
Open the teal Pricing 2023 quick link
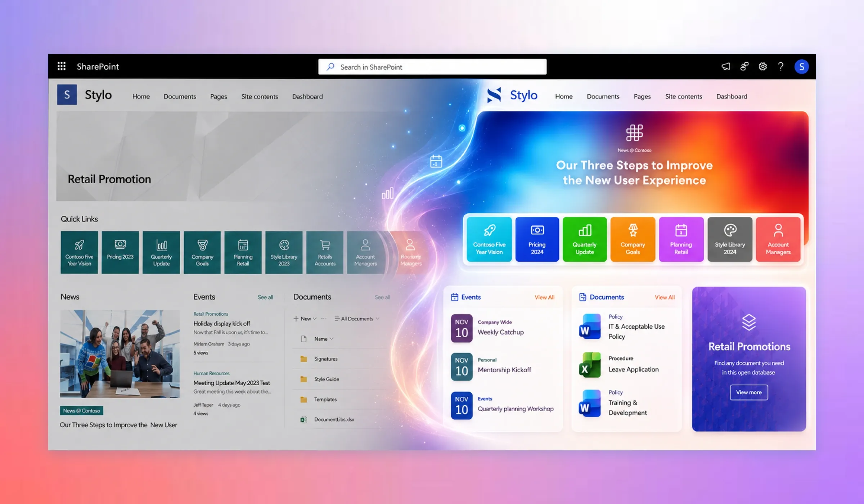pyautogui.click(x=120, y=252)
